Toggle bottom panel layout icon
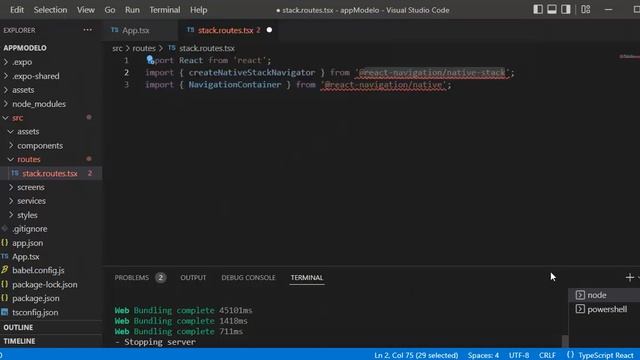This screenshot has width=640, height=360. coord(551,9)
